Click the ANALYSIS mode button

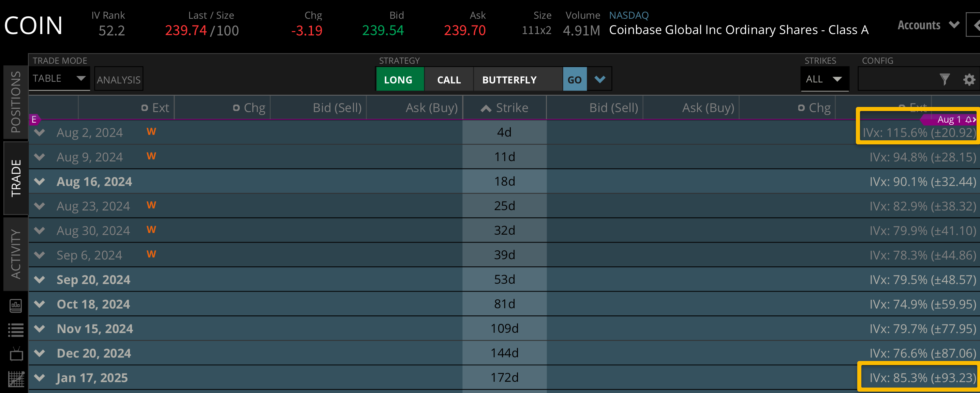coord(119,79)
